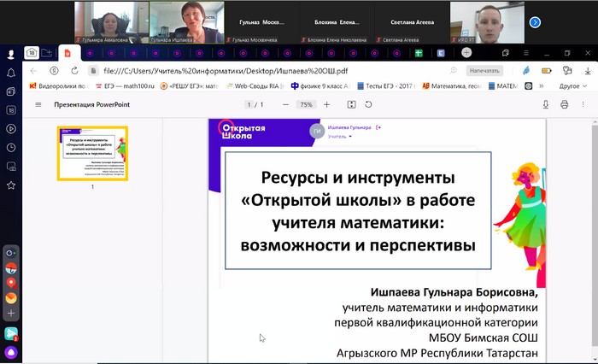
Task: Open the messenger icon with badge 3
Action: click(x=11, y=334)
